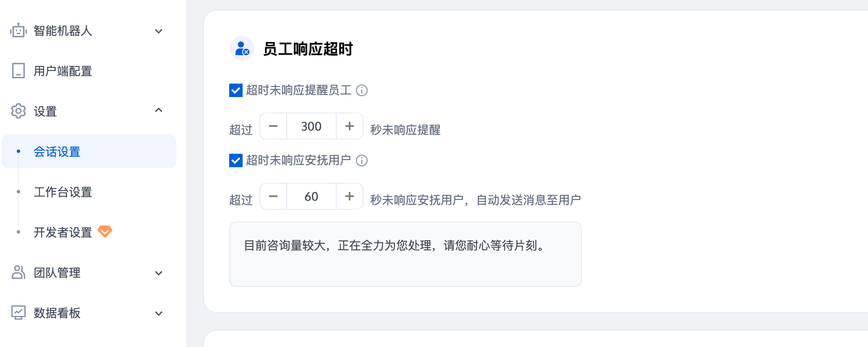Image resolution: width=868 pixels, height=347 pixels.
Task: Expand the 团队管理 chevron
Action: pyautogui.click(x=159, y=273)
